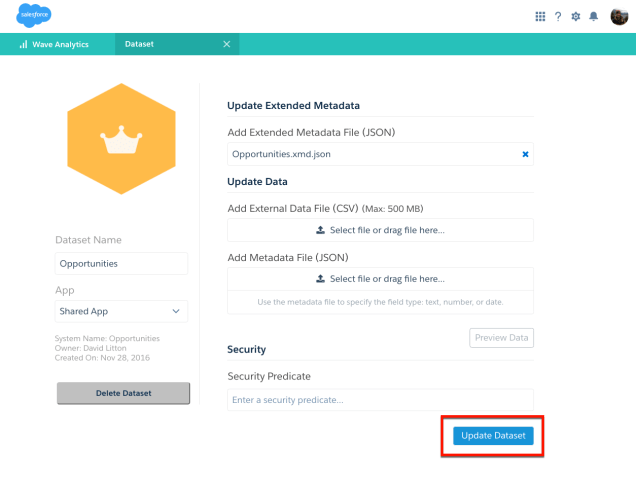
Task: Click the orange crown dataset icon
Action: [x=119, y=142]
